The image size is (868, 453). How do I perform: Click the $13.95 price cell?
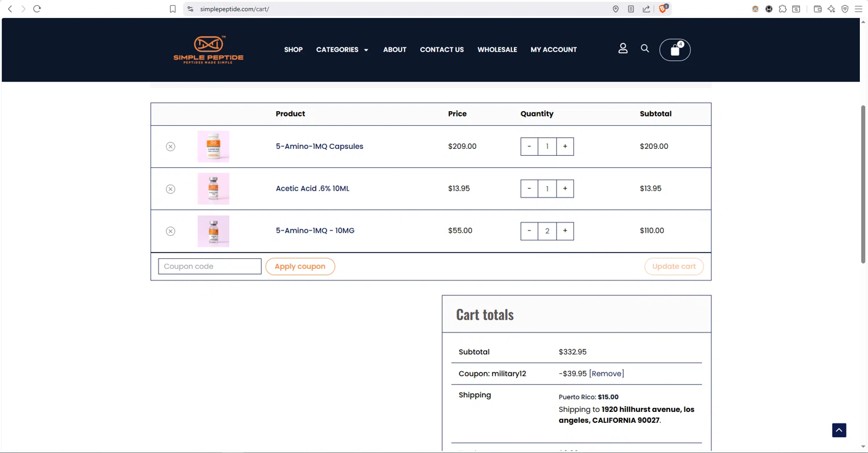(459, 189)
